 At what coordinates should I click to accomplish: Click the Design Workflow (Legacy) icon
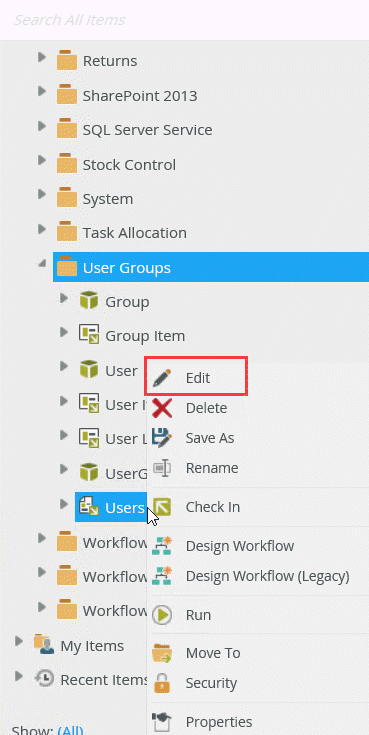[162, 576]
